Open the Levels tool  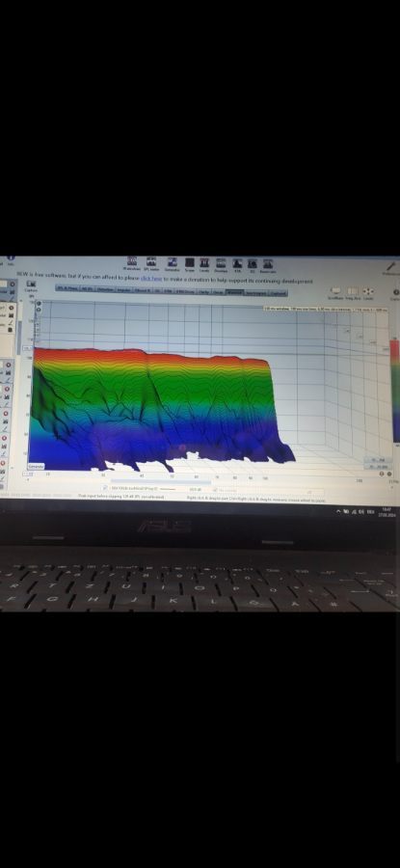204,264
